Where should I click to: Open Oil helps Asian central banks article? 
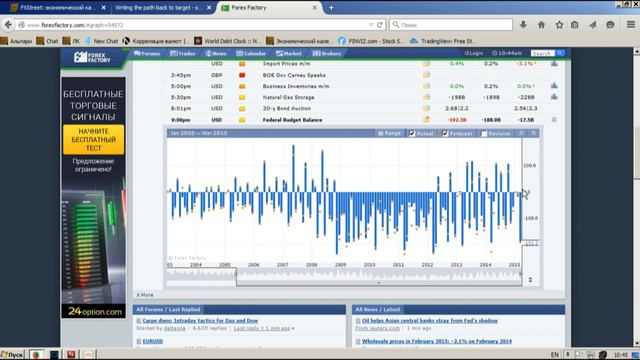430,321
